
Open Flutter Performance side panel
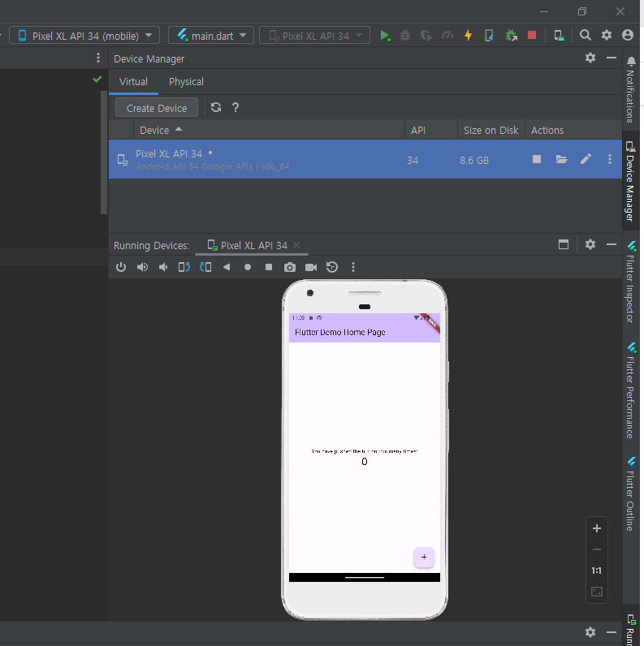pos(631,390)
